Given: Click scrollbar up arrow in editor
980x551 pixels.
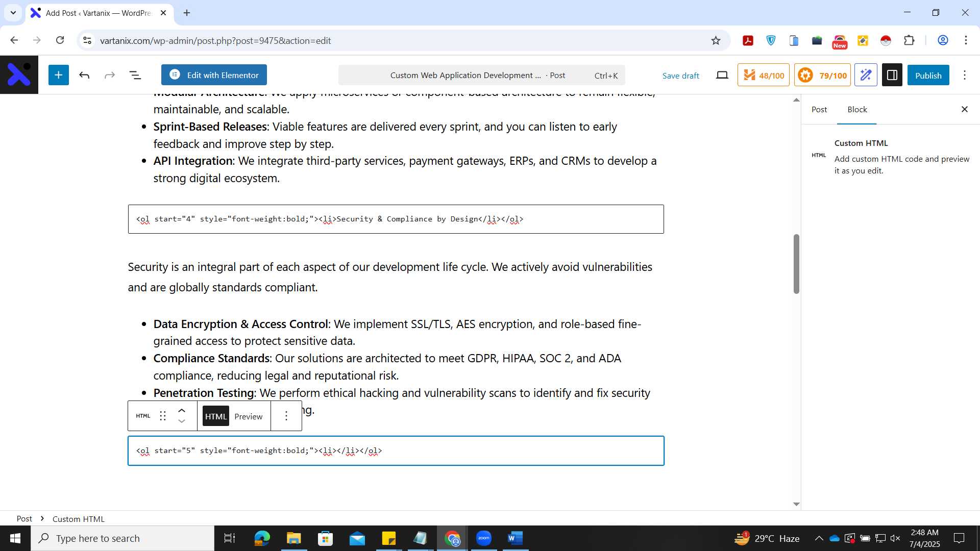Looking at the screenshot, I should (796, 100).
